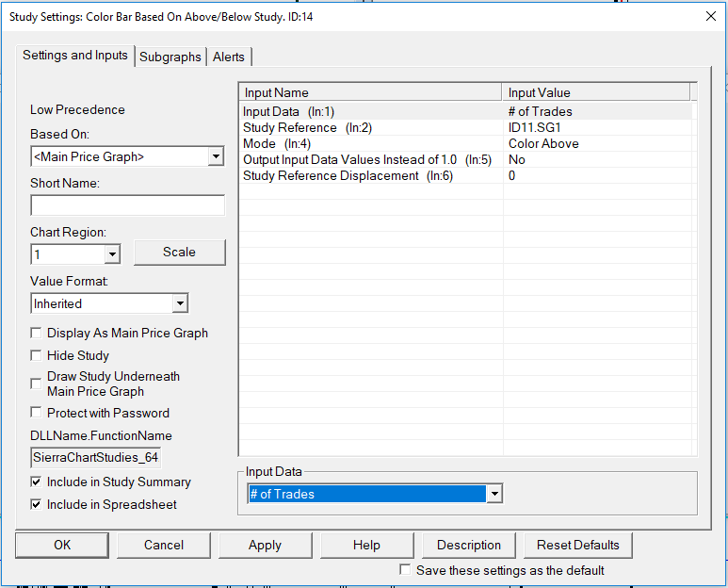The width and height of the screenshot is (728, 588).
Task: Click the Apply button
Action: 265,545
